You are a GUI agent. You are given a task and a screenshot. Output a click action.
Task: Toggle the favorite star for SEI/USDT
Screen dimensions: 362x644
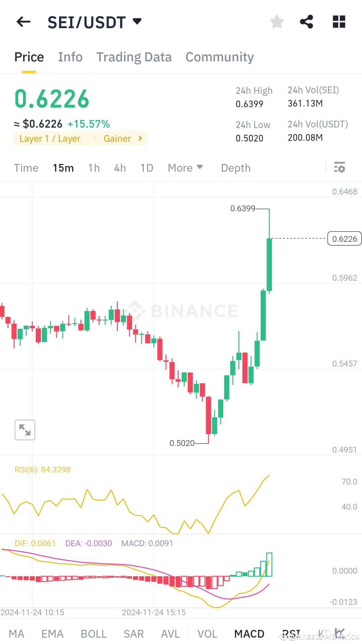pyautogui.click(x=277, y=21)
